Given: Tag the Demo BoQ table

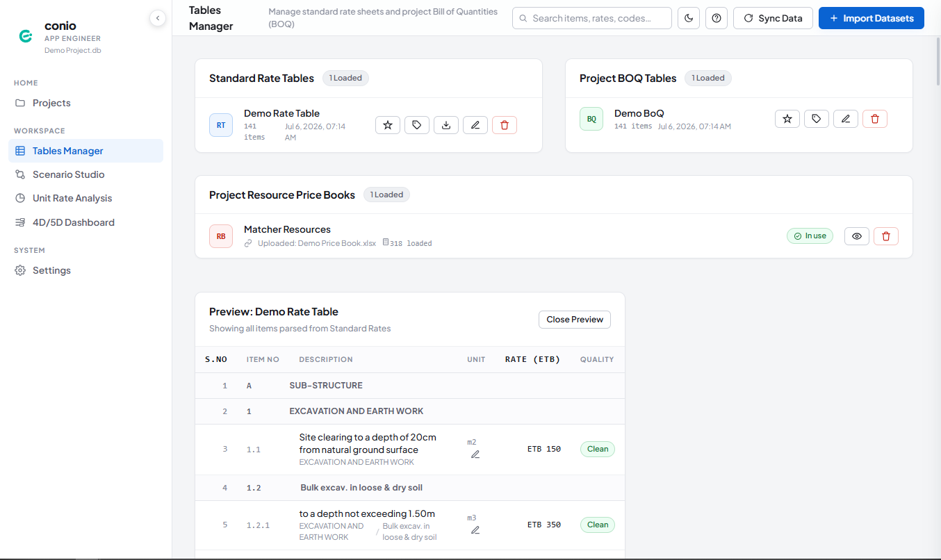Looking at the screenshot, I should click(x=817, y=119).
